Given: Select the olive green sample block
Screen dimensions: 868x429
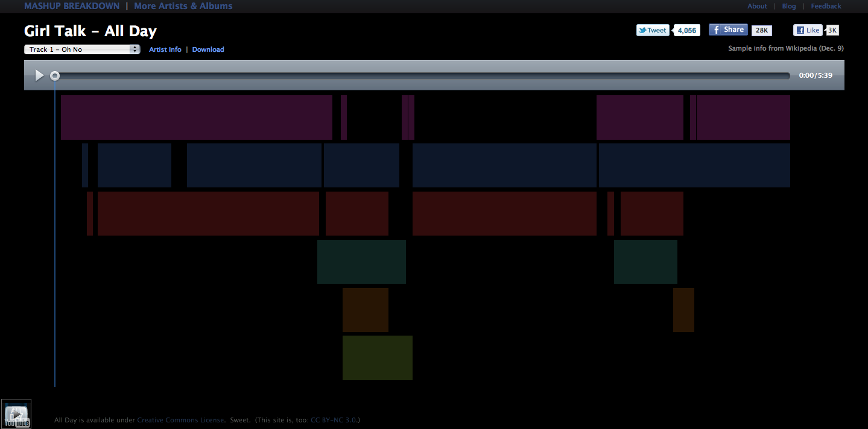Looking at the screenshot, I should pos(378,358).
